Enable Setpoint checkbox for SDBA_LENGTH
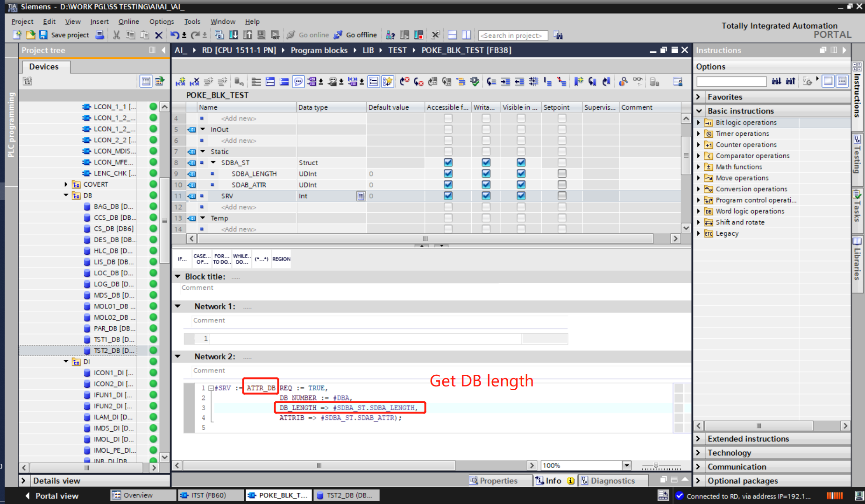Image resolution: width=865 pixels, height=504 pixels. [562, 174]
